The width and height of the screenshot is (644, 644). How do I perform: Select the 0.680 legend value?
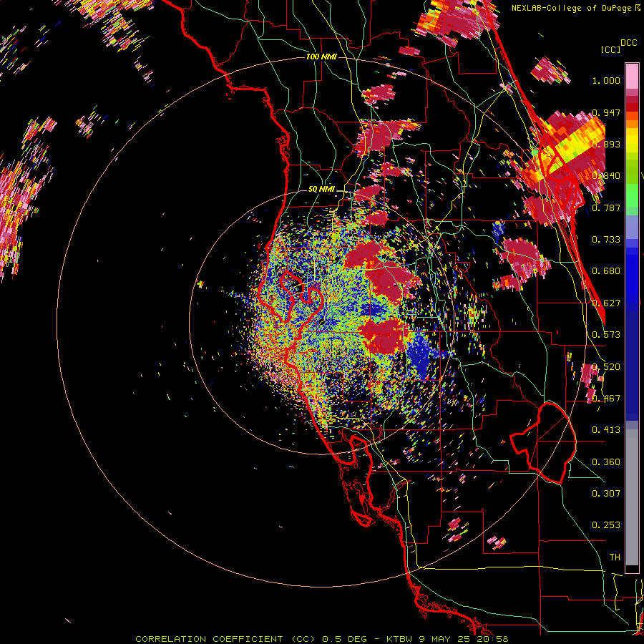606,271
